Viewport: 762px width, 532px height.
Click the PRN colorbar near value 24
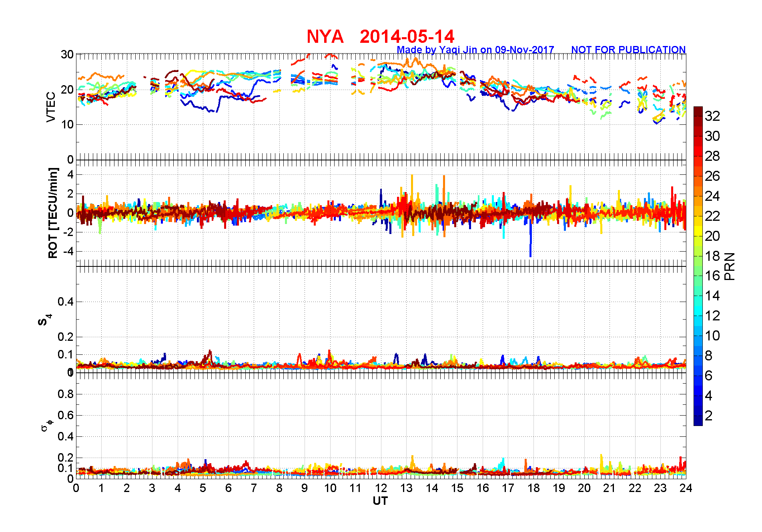point(698,196)
